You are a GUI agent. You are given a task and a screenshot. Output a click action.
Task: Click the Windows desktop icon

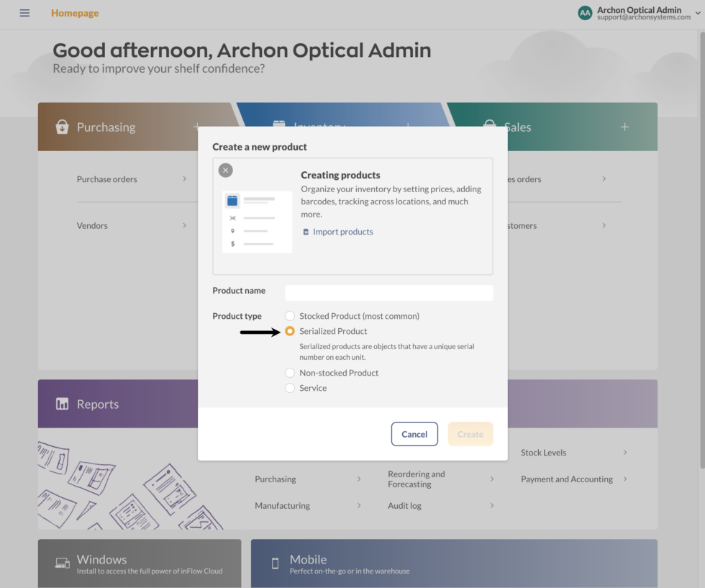click(x=63, y=563)
